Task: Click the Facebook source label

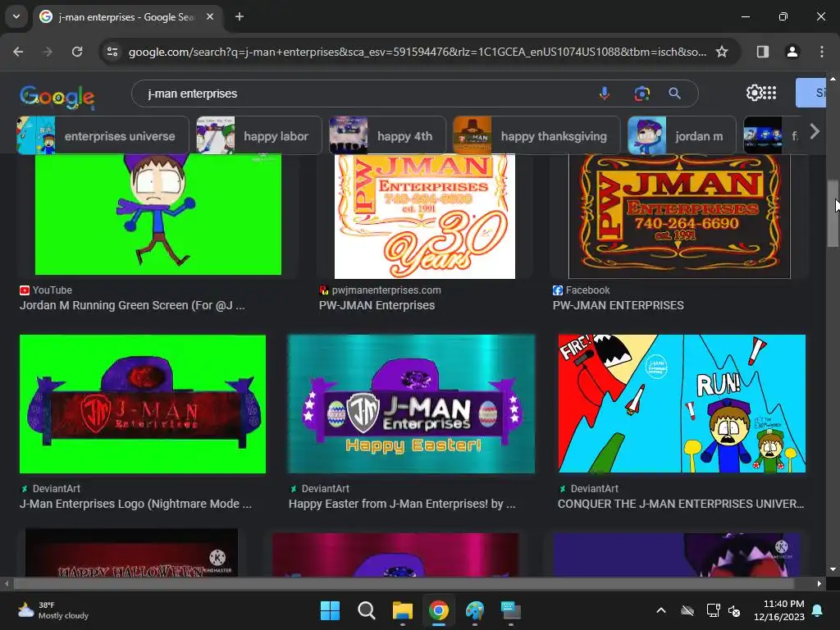Action: pos(587,290)
